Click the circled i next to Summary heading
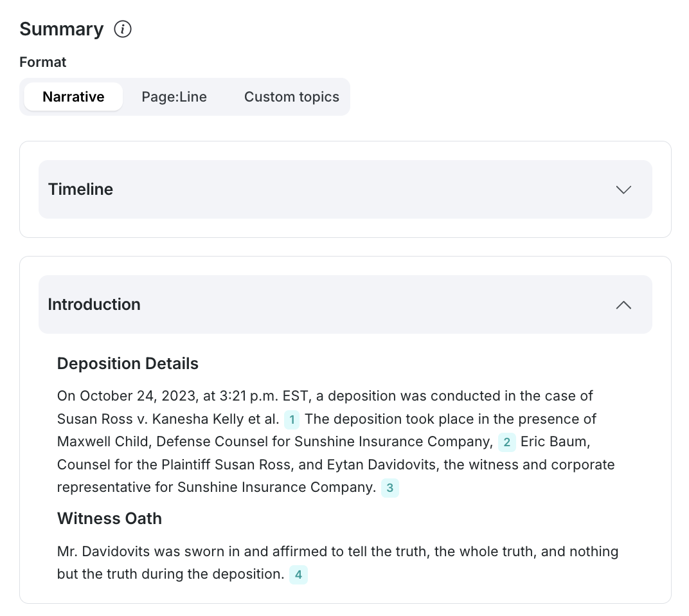Image resolution: width=689 pixels, height=616 pixels. 122,29
